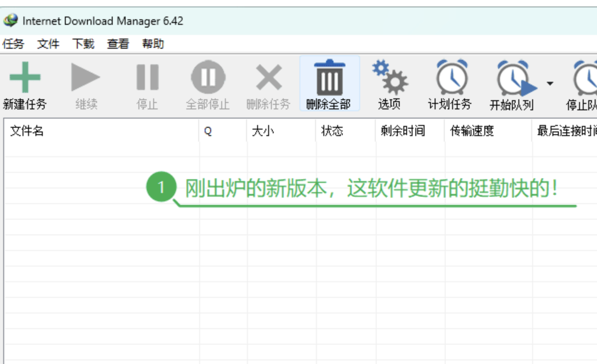
Task: Open the 文件 menu
Action: pos(48,44)
